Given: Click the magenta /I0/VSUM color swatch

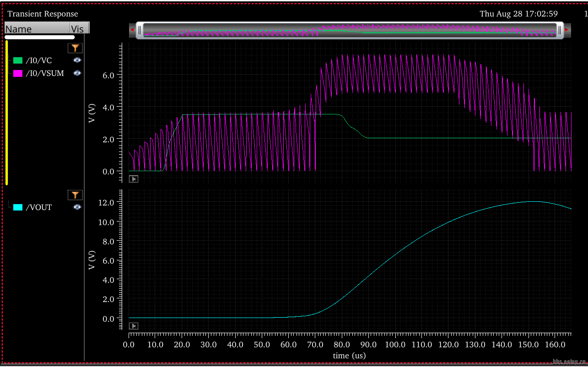Looking at the screenshot, I should (x=18, y=73).
